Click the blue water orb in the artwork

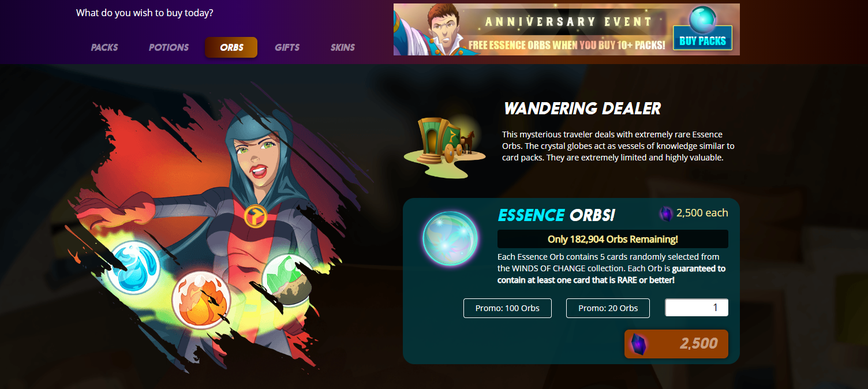134,267
